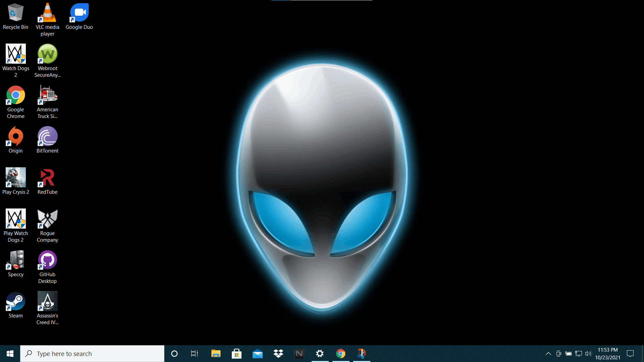This screenshot has height=362, width=644.
Task: Launch Speccy system information tool
Action: point(15,260)
